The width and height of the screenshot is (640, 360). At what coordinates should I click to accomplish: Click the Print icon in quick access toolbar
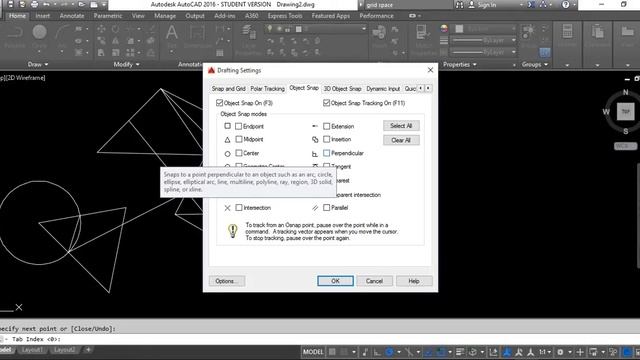coord(34,4)
